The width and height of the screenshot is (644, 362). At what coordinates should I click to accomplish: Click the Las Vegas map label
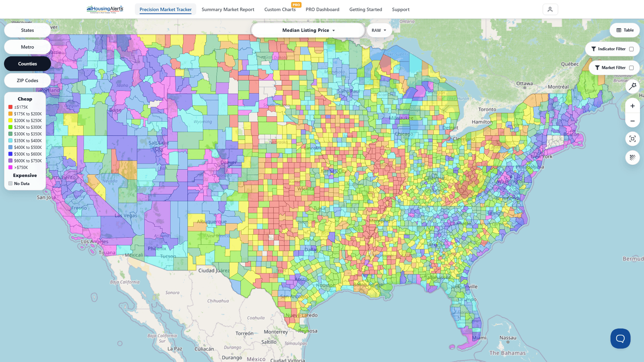pyautogui.click(x=126, y=215)
